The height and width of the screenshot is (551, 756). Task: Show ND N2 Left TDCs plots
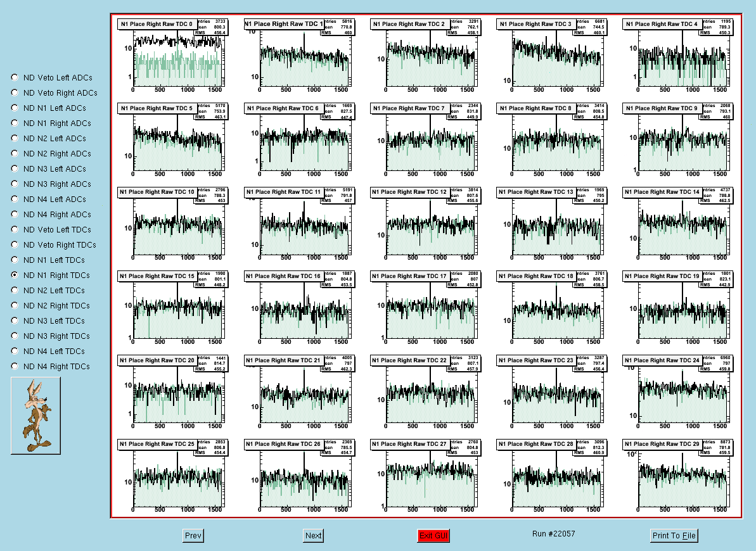pyautogui.click(x=15, y=290)
